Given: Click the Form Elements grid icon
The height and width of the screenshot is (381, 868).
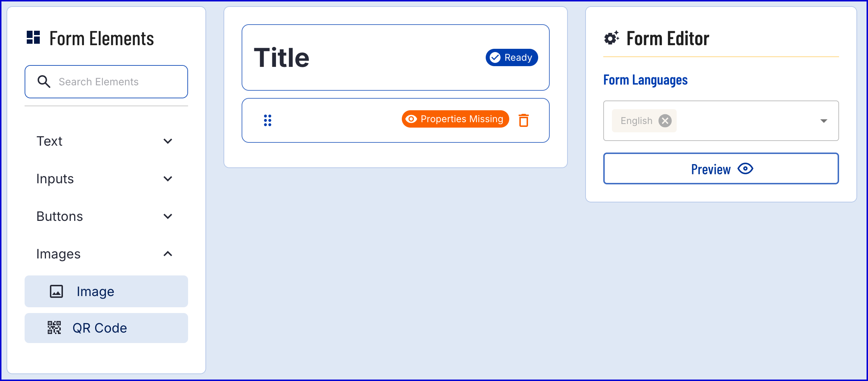Looking at the screenshot, I should [x=33, y=38].
